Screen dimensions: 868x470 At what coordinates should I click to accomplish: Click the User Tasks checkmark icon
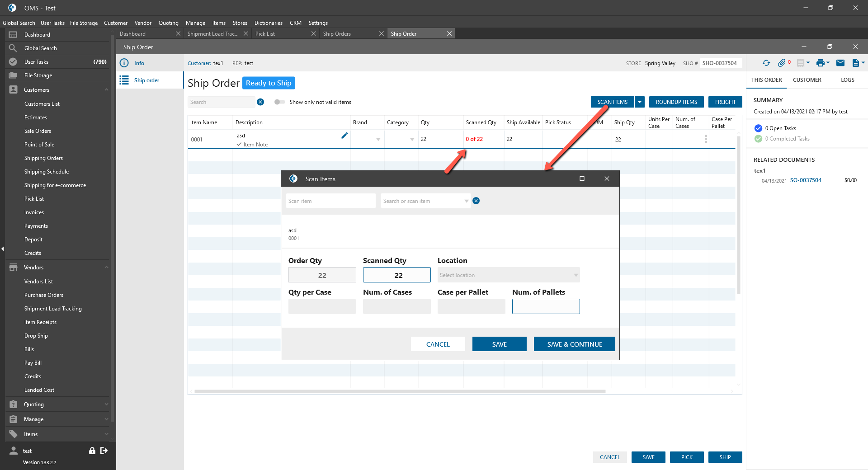point(13,62)
